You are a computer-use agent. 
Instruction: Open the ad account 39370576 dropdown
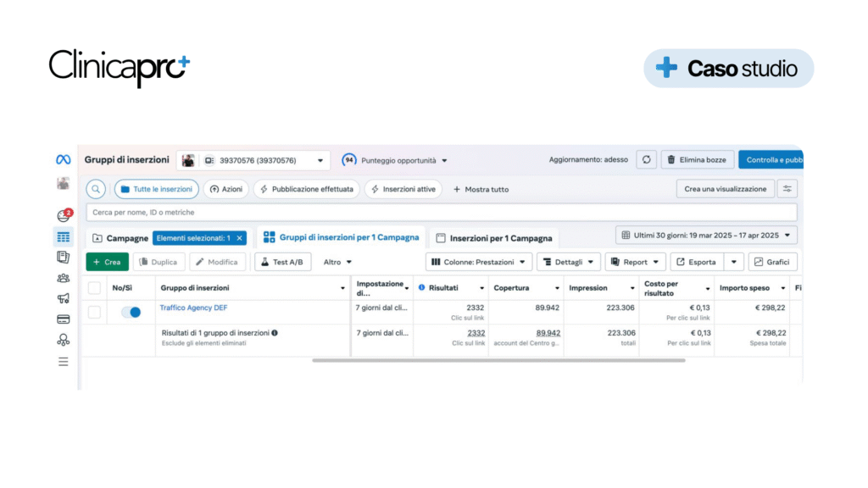coord(253,160)
